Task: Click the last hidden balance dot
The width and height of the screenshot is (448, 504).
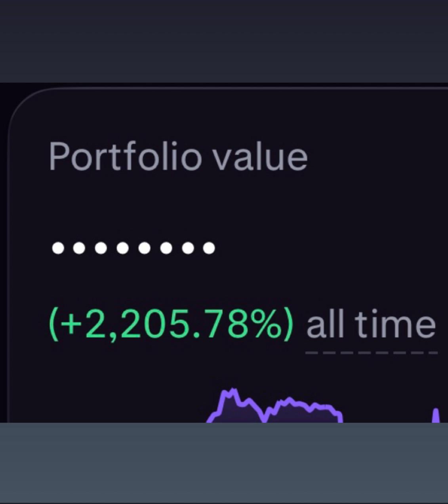Action: [x=209, y=248]
